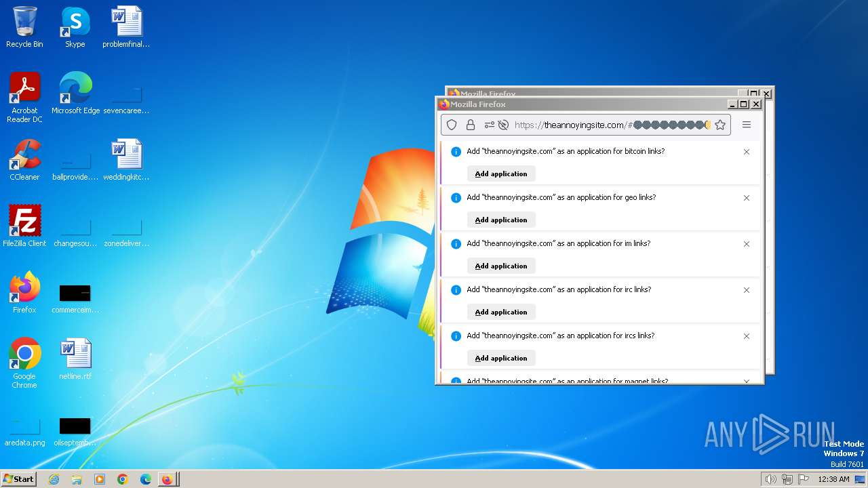Viewport: 868px width, 488px height.
Task: Select the FileZilla Client shortcut
Action: coord(24,226)
